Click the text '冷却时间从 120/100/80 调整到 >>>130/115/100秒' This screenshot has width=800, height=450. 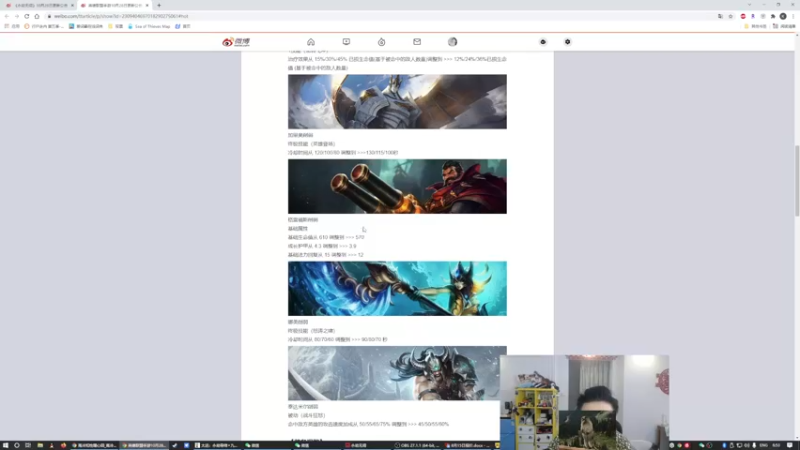point(343,153)
